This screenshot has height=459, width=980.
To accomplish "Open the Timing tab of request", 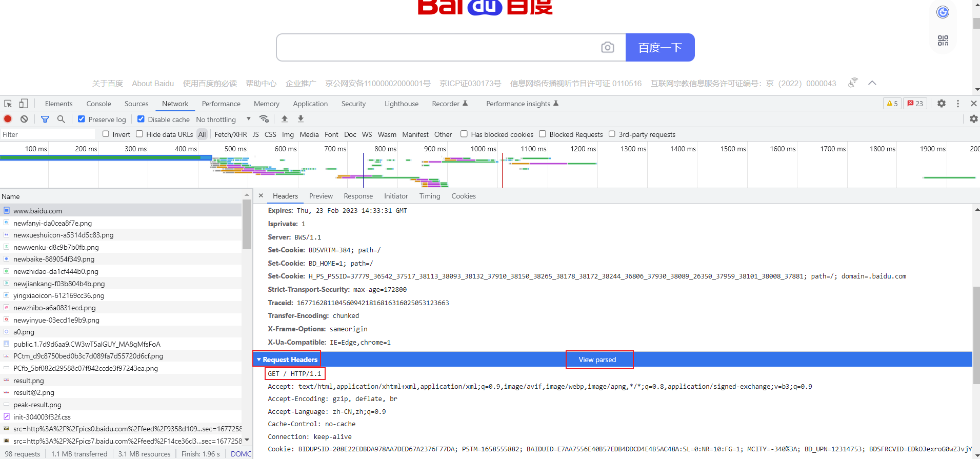I will point(430,196).
